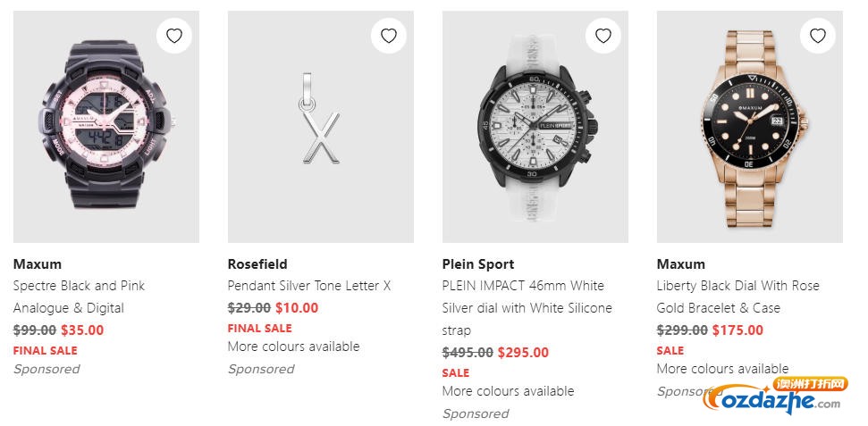This screenshot has height=426, width=868.
Task: Click More colours available under Plein Sport
Action: [508, 391]
